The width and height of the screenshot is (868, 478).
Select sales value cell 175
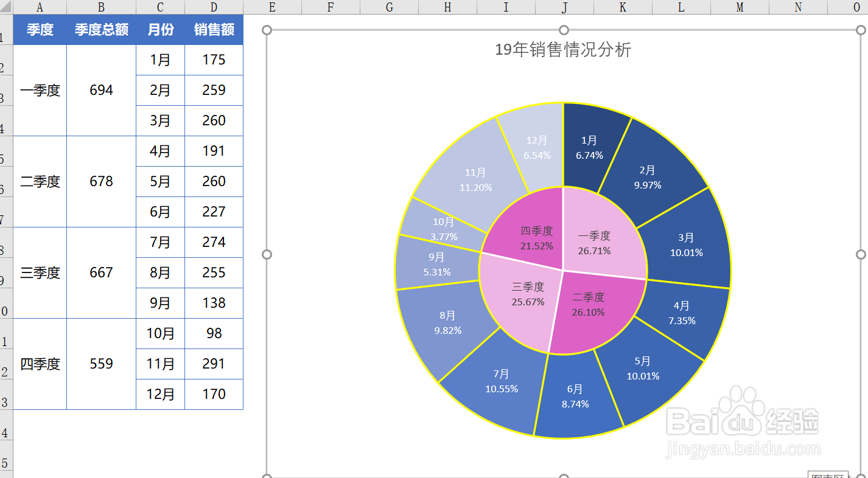pyautogui.click(x=214, y=60)
